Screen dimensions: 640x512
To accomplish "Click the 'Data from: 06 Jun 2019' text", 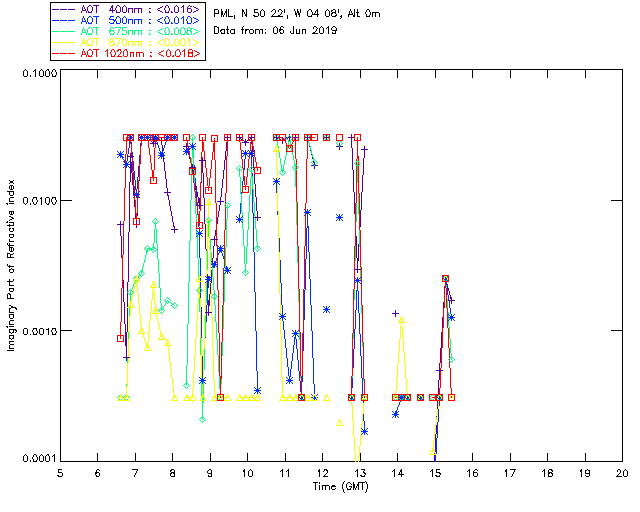I will coord(276,31).
